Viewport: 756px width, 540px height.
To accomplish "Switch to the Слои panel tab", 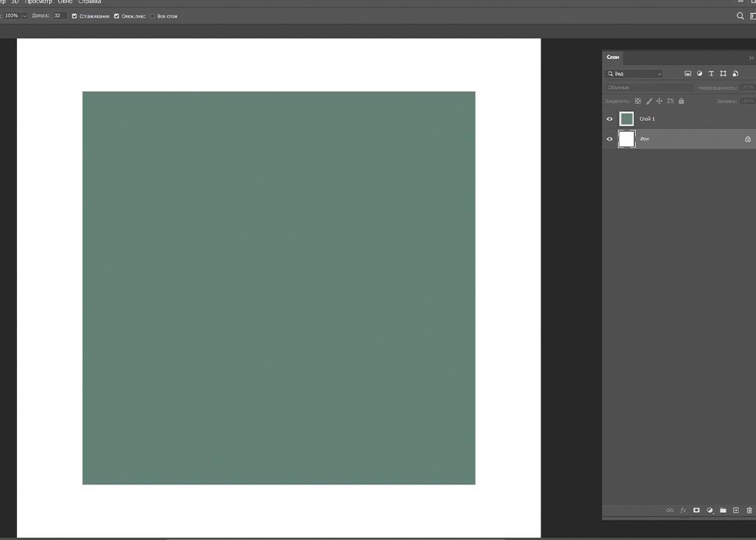I will pyautogui.click(x=613, y=57).
